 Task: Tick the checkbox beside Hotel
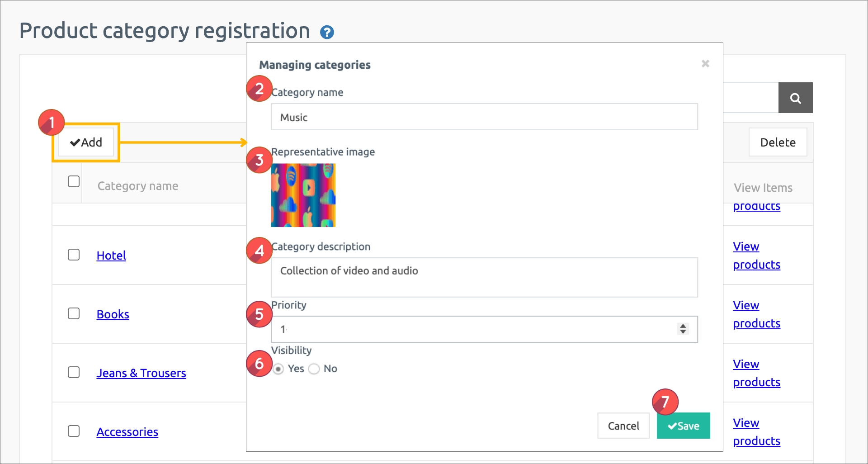point(74,255)
